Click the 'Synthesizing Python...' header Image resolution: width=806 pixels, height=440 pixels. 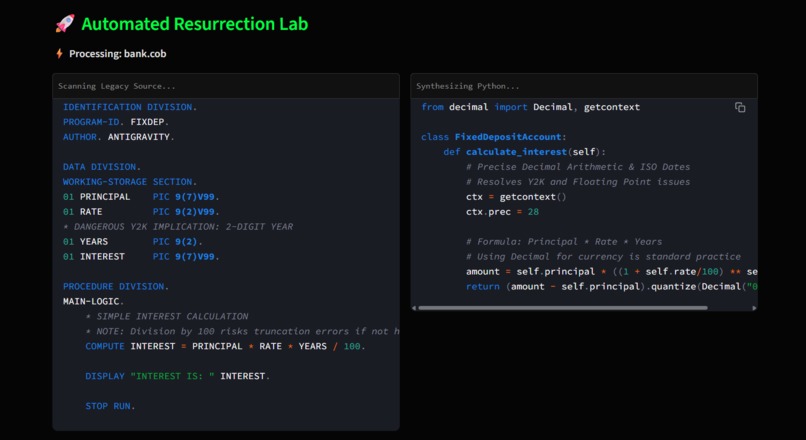[468, 86]
